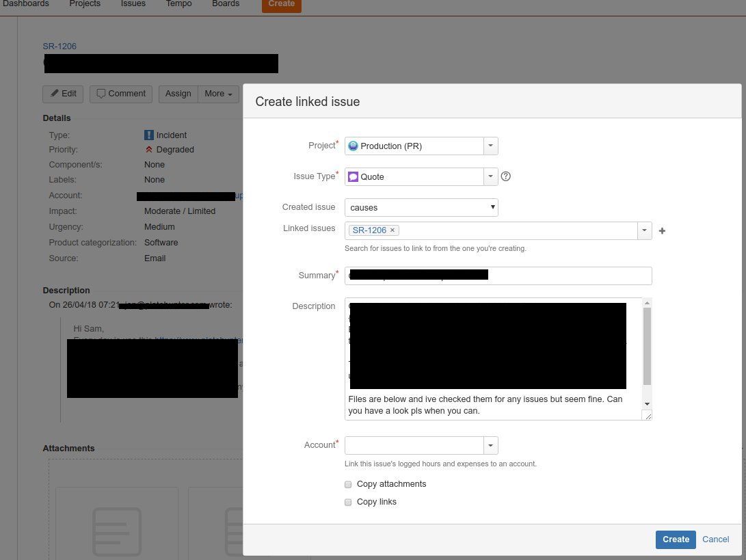This screenshot has width=746, height=560.
Task: Click the help icon beside Issue Type
Action: 506,176
